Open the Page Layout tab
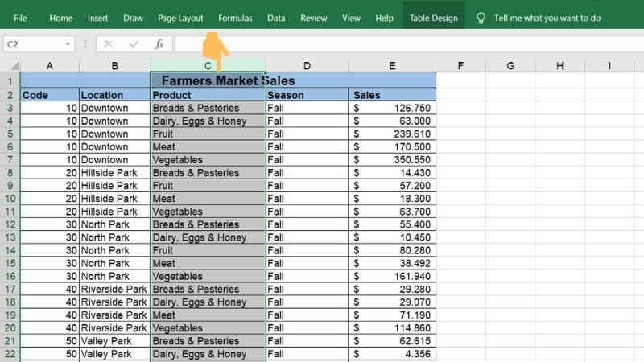 (180, 18)
